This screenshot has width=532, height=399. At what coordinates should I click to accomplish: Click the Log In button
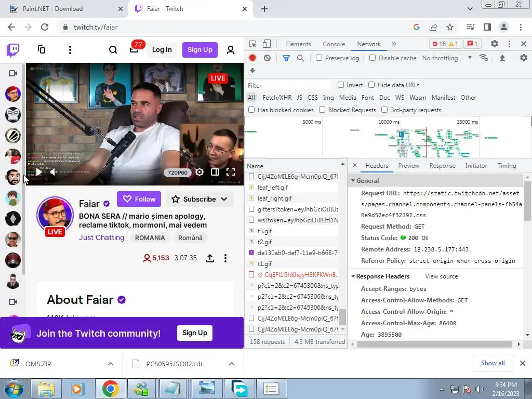[162, 50]
